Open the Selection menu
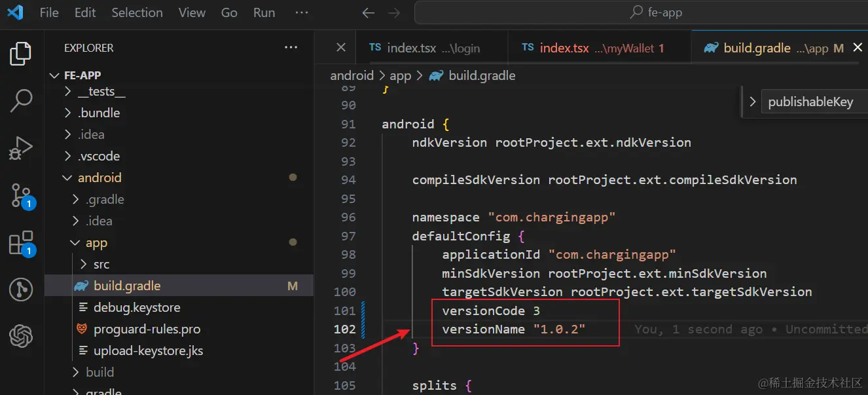This screenshot has height=395, width=868. (x=137, y=12)
